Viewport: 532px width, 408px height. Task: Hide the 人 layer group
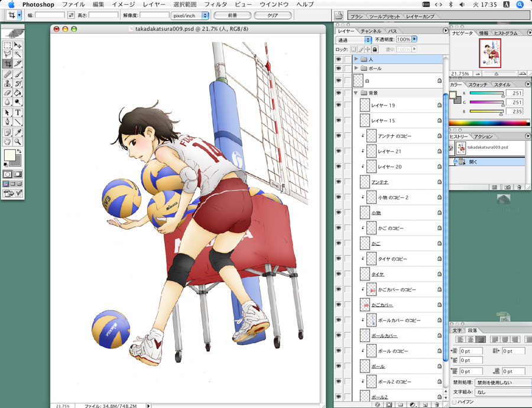[x=338, y=59]
